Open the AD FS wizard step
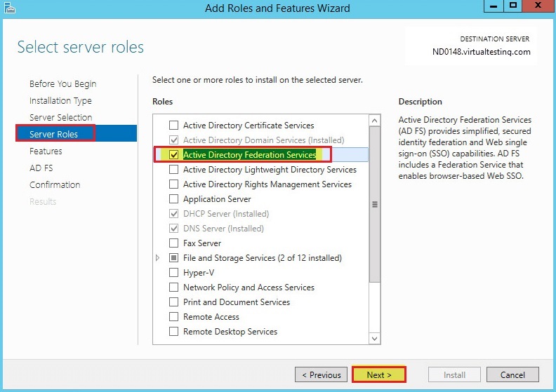Screen dimensions: 556x392 click(x=41, y=168)
